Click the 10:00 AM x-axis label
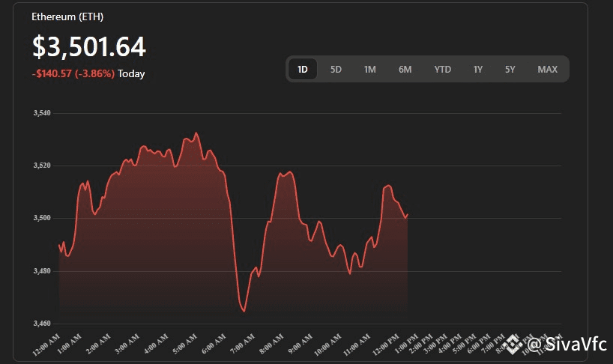Image resolution: width=613 pixels, height=364 pixels. tap(327, 345)
